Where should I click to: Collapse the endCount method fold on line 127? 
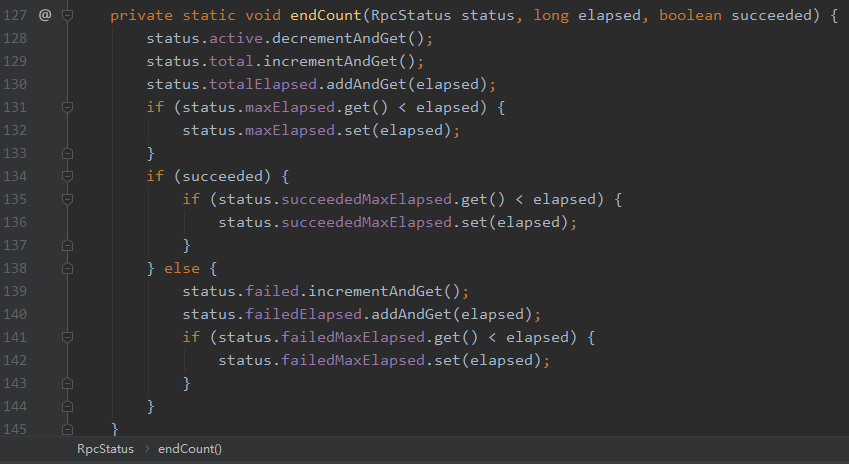click(x=67, y=15)
